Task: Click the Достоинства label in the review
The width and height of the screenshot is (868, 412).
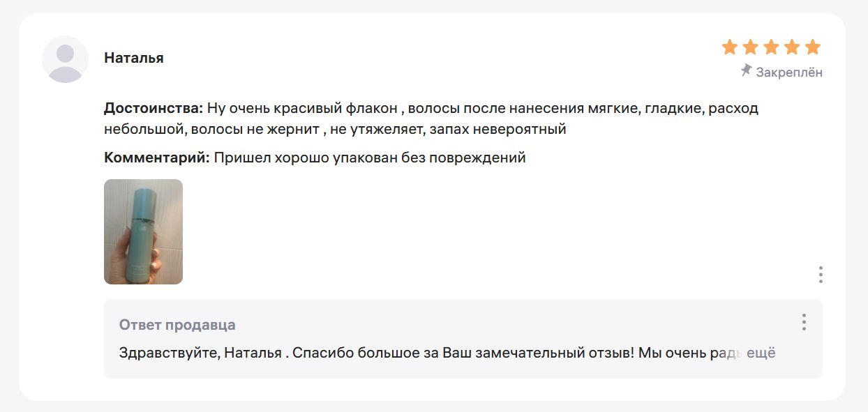Action: click(x=154, y=109)
